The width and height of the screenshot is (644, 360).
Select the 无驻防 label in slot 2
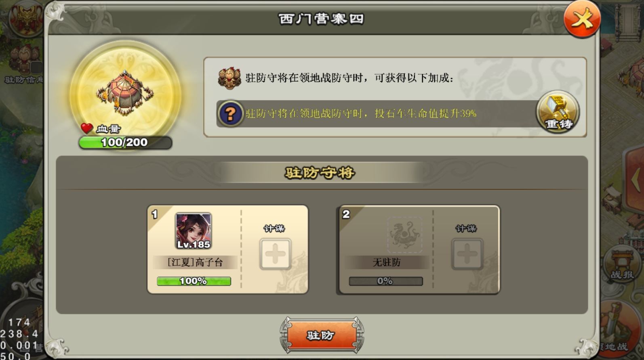387,262
